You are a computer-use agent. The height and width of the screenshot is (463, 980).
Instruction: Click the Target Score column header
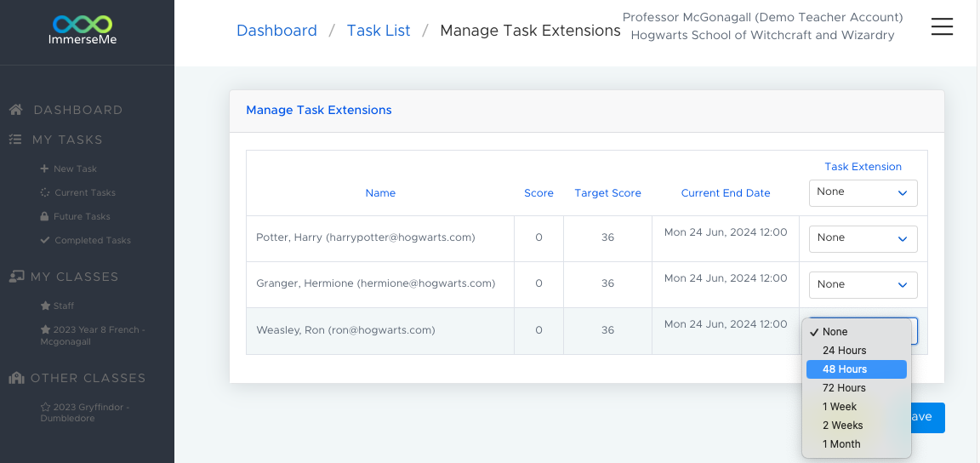coord(607,192)
